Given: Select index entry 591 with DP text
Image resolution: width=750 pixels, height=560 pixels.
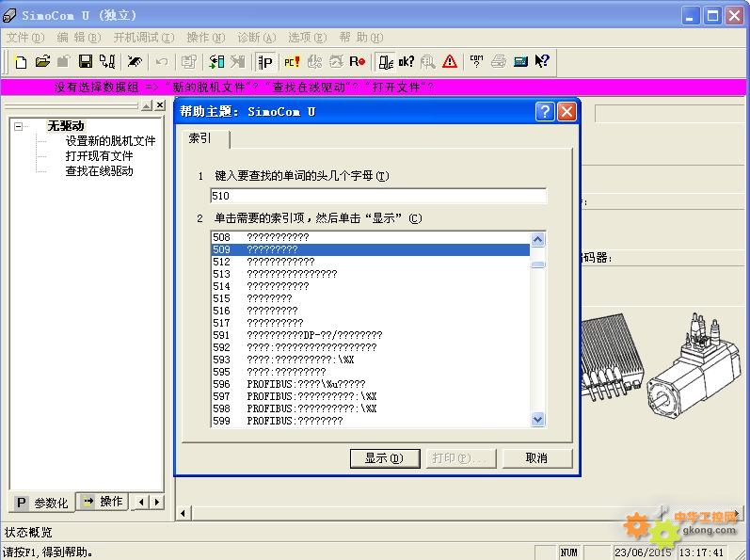Looking at the screenshot, I should (371, 335).
